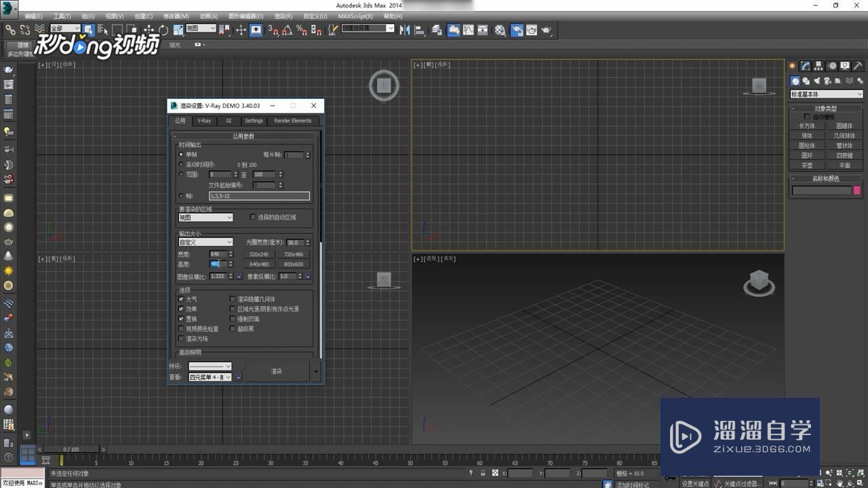Collapse the 公用参数 rollout
Image resolution: width=868 pixels, height=488 pixels.
point(243,136)
